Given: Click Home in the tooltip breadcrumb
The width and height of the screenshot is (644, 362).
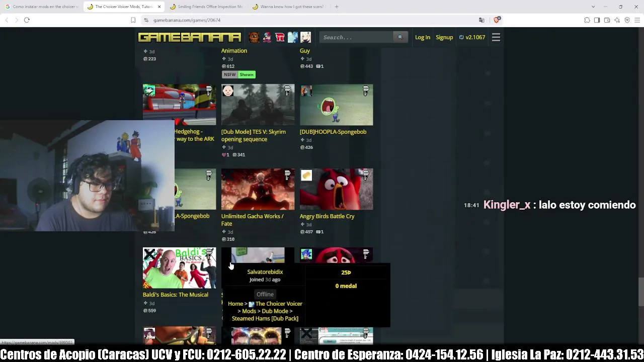Looking at the screenshot, I should (235, 304).
